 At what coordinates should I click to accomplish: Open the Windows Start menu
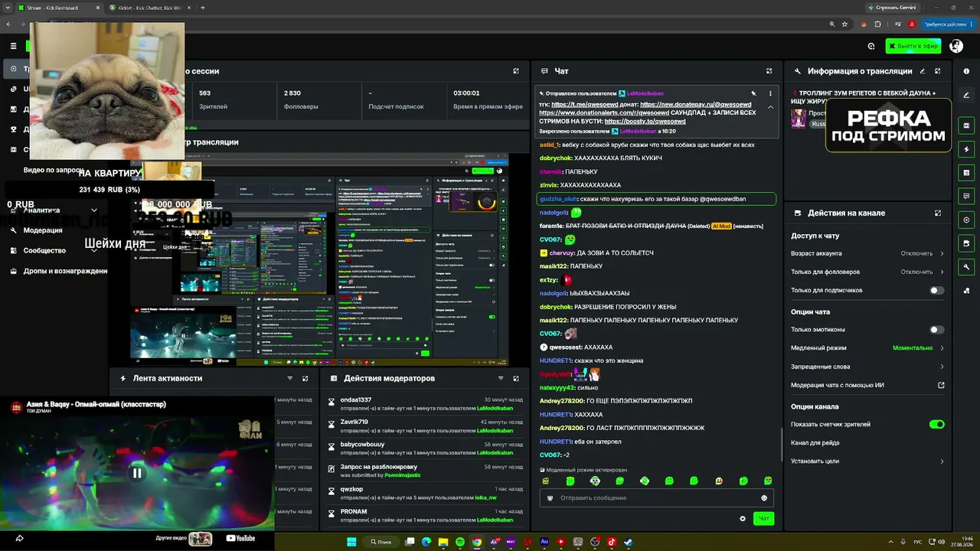351,542
